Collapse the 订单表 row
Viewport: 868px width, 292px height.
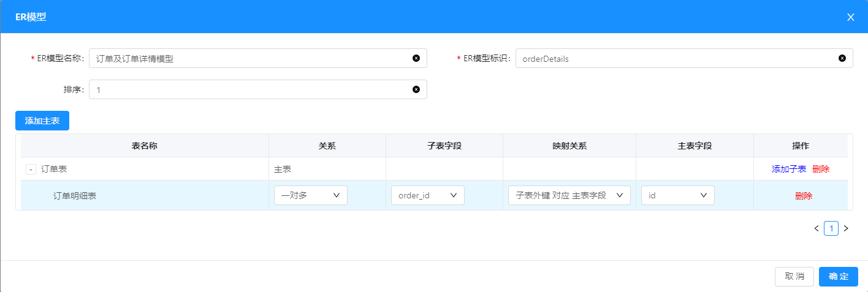click(31, 169)
